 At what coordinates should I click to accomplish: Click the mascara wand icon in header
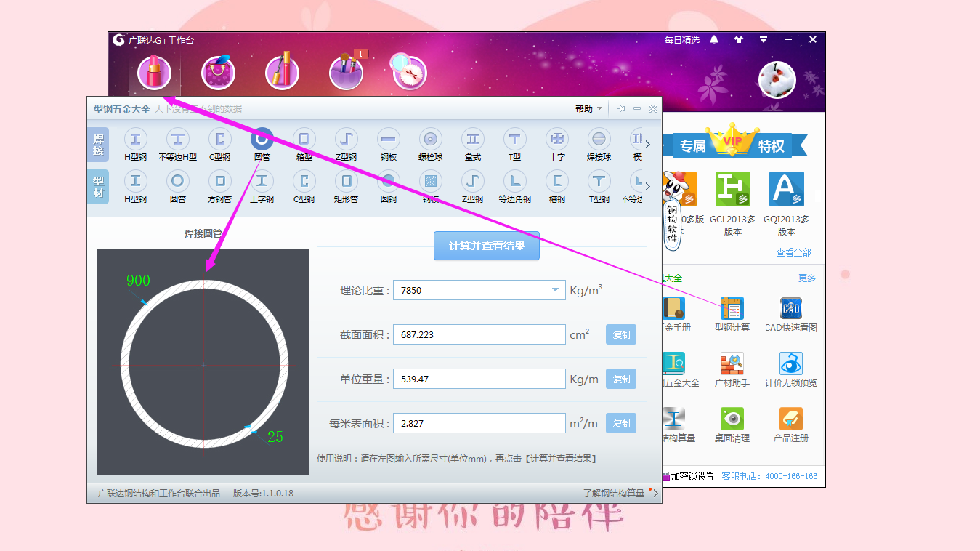(283, 73)
